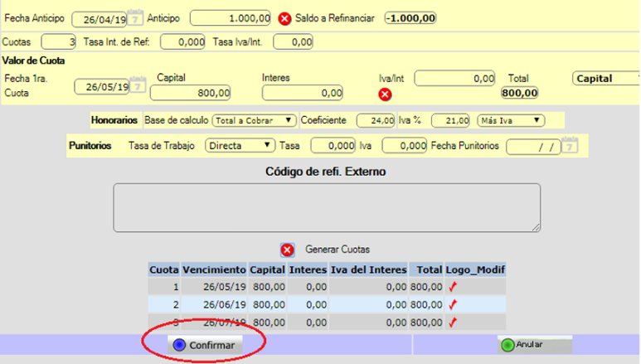Open calendar picker for Fecha 1ra. Cuota

[138, 85]
